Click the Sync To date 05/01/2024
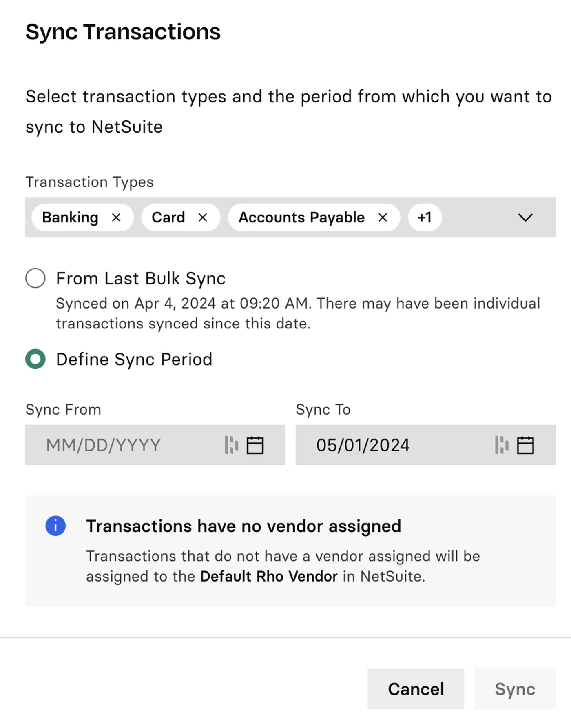The height and width of the screenshot is (728, 571). (363, 445)
